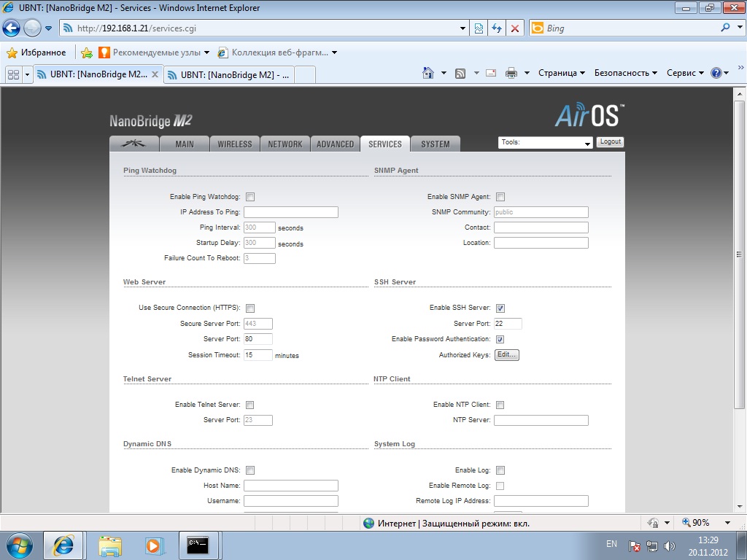
Task: Open the Страница menu dropdown
Action: coord(561,73)
